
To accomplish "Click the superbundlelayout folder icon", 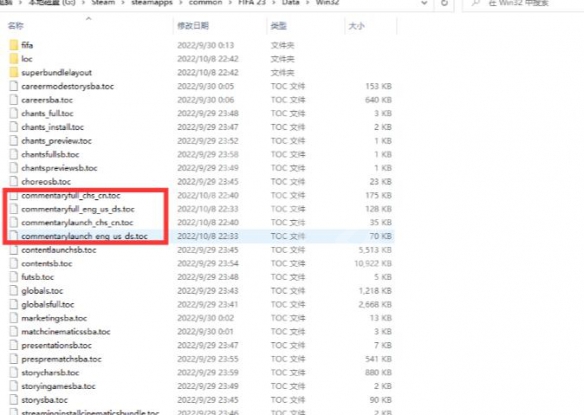I will (x=14, y=72).
